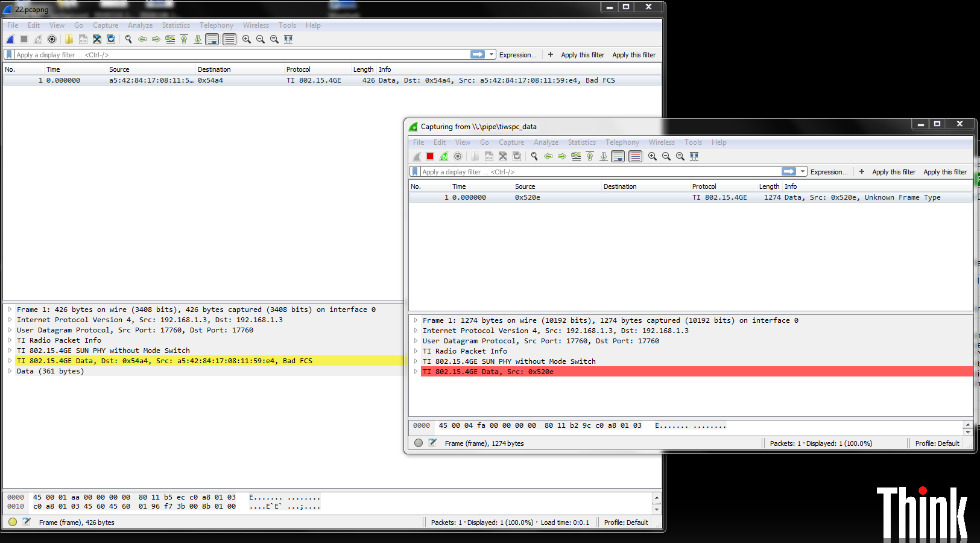Zoom in packet text in Capturing window
980x543 pixels.
click(653, 156)
